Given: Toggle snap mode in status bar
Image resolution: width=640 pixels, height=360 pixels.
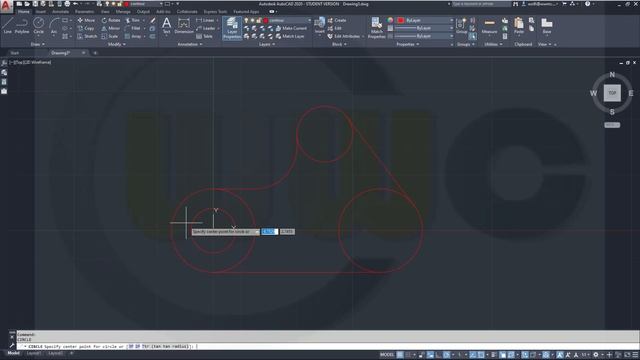Looking at the screenshot, I should 408,355.
